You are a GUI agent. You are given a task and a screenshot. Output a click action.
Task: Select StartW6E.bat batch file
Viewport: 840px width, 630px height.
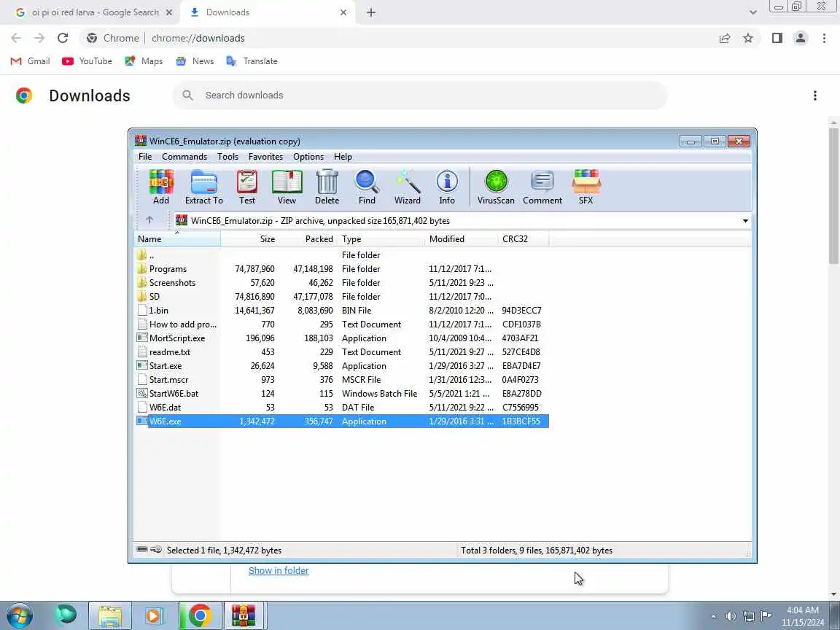tap(341, 394)
